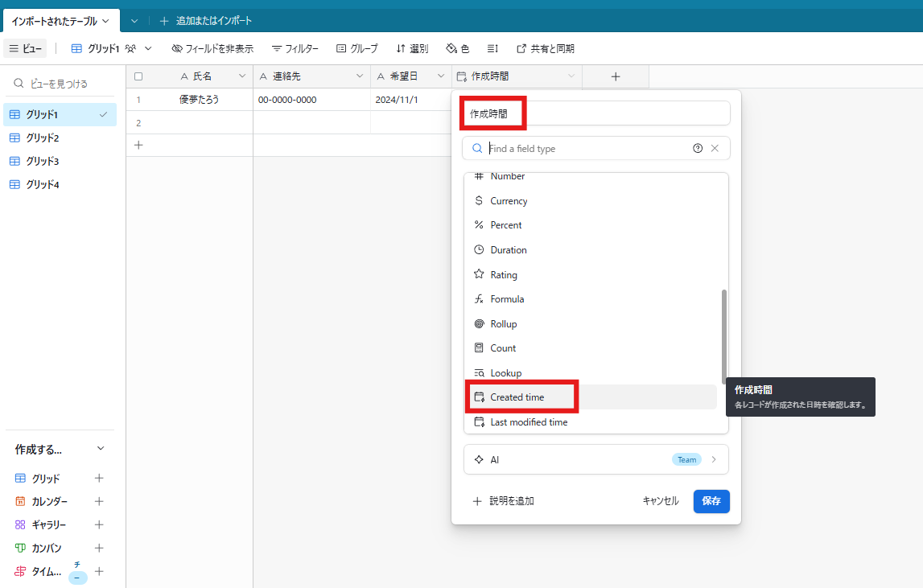
Task: Toggle the ビュー sidebar button
Action: coord(25,48)
